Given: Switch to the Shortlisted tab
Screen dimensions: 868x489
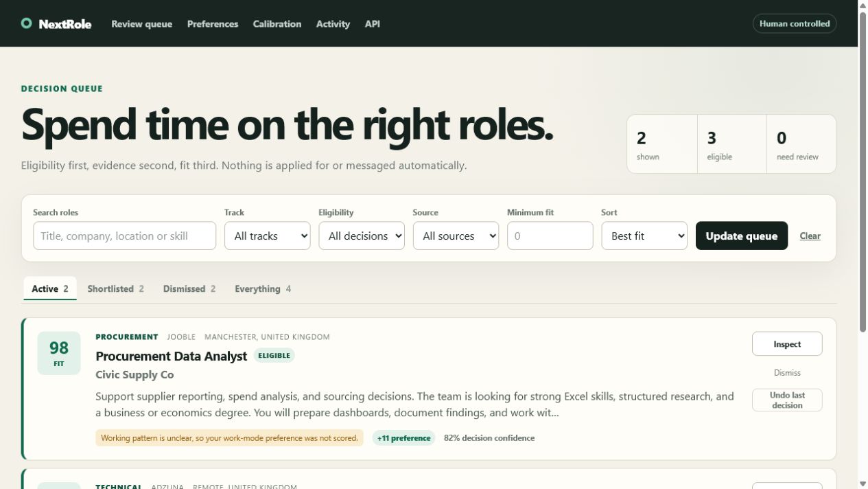Looking at the screenshot, I should tap(115, 288).
